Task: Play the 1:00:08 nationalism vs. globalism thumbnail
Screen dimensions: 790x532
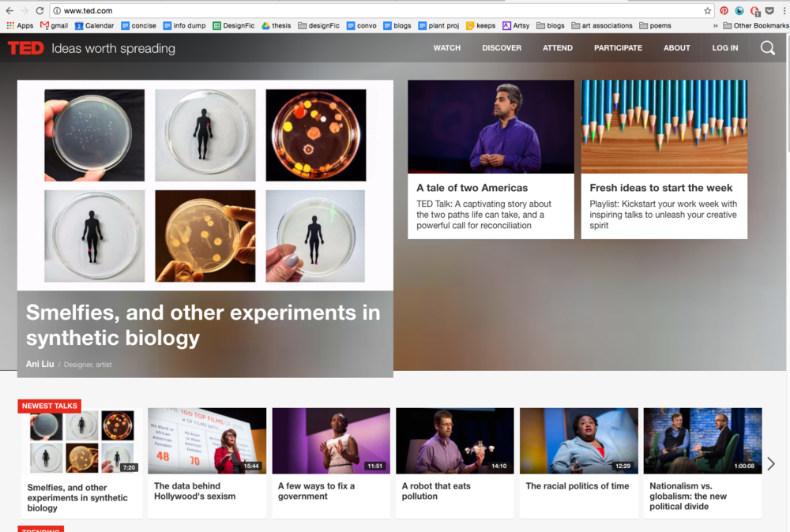Action: pos(703,441)
